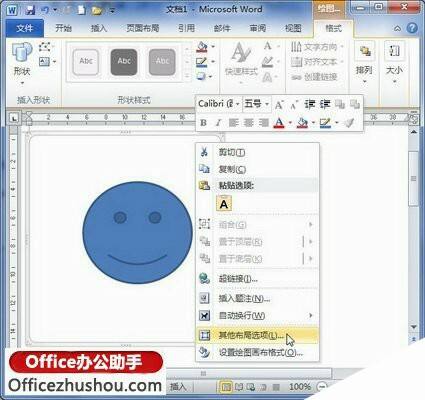The height and width of the screenshot is (400, 425).
Task: Click the increase indent icon in mini toolbar
Action: click(x=325, y=105)
